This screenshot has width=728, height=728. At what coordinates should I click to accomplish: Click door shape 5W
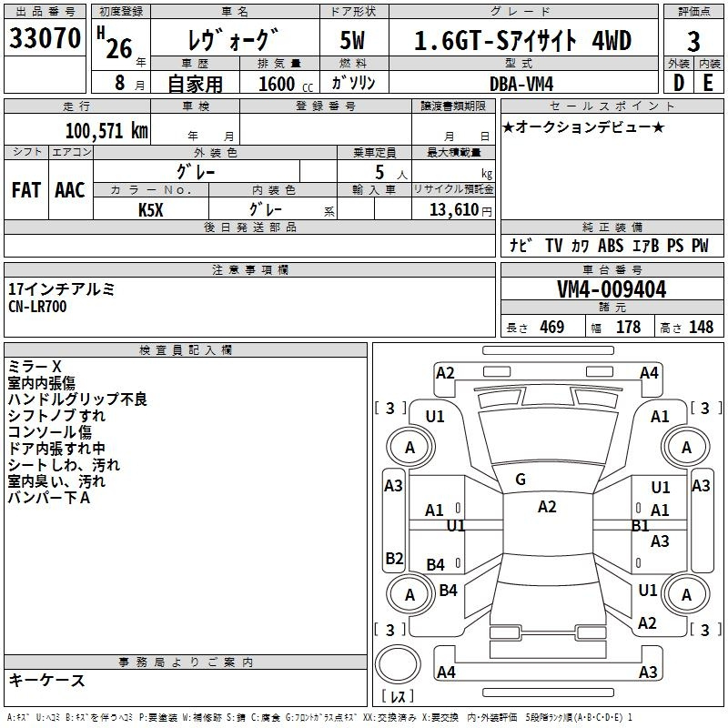(x=352, y=40)
